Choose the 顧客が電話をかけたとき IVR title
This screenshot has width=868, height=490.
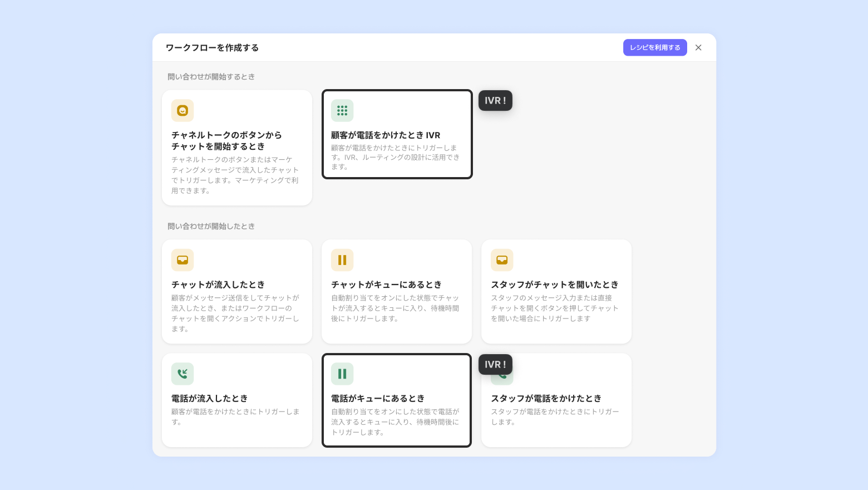(x=386, y=135)
